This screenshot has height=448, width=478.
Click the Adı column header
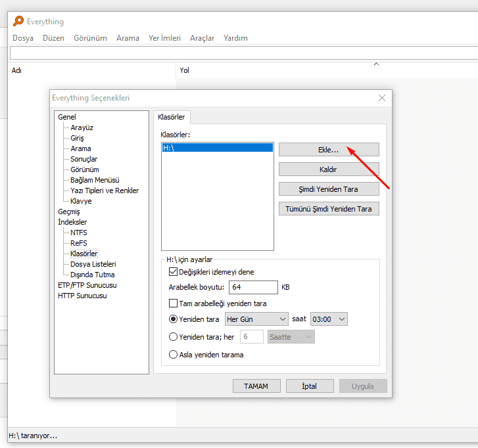point(92,70)
